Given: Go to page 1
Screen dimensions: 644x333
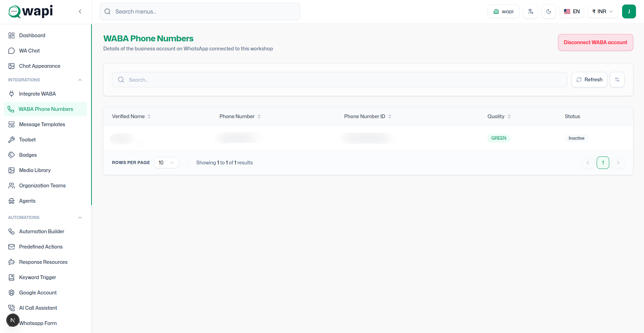Looking at the screenshot, I should [603, 163].
